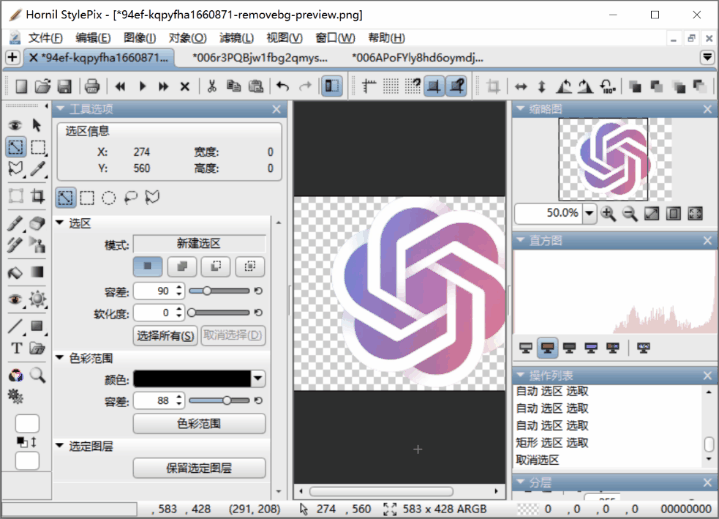Image resolution: width=719 pixels, height=519 pixels.
Task: Select the clone stamp tool
Action: (37, 245)
